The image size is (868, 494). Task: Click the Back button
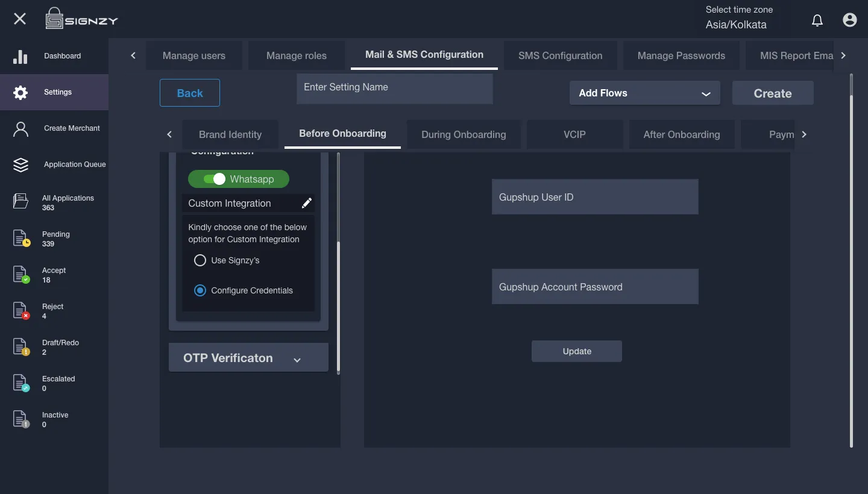190,93
